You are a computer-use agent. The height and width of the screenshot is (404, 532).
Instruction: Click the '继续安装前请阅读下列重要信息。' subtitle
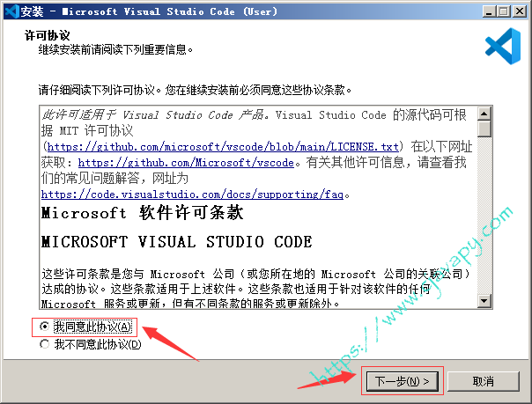pyautogui.click(x=115, y=50)
